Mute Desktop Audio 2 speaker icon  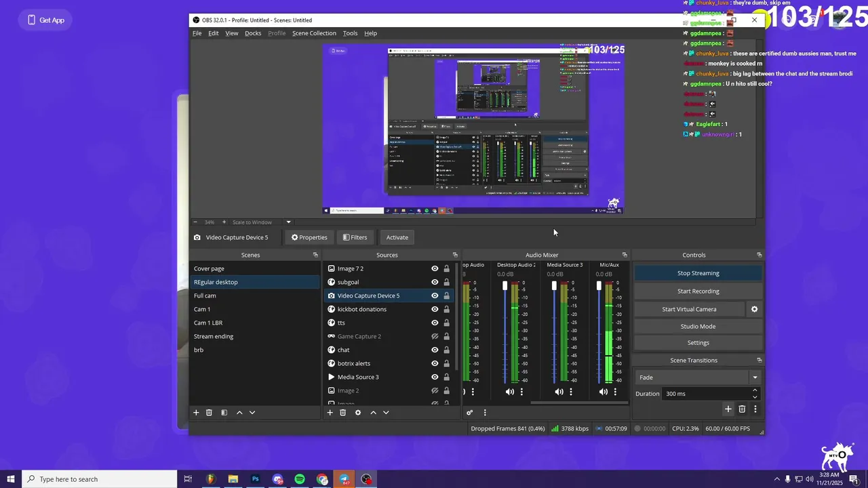click(509, 392)
